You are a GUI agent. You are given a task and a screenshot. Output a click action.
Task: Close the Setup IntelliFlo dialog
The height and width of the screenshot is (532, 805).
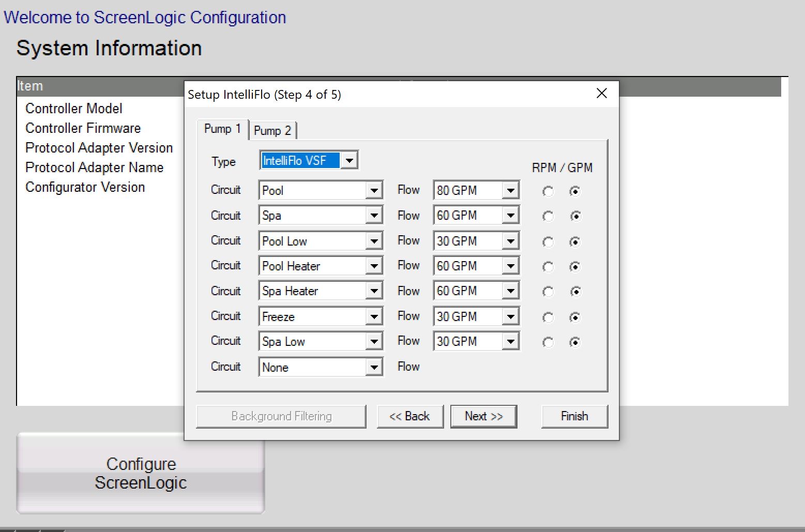click(602, 94)
